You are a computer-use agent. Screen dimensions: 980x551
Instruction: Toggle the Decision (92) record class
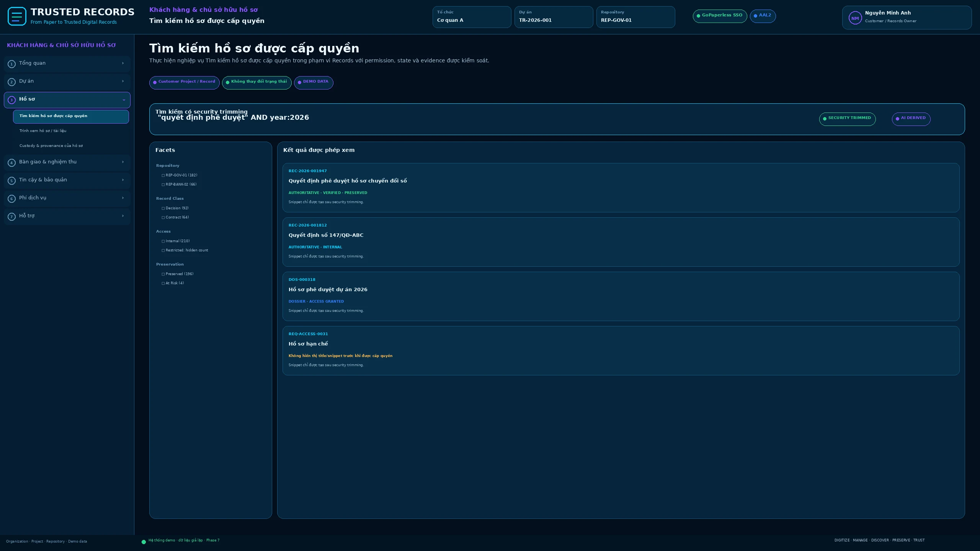(163, 209)
